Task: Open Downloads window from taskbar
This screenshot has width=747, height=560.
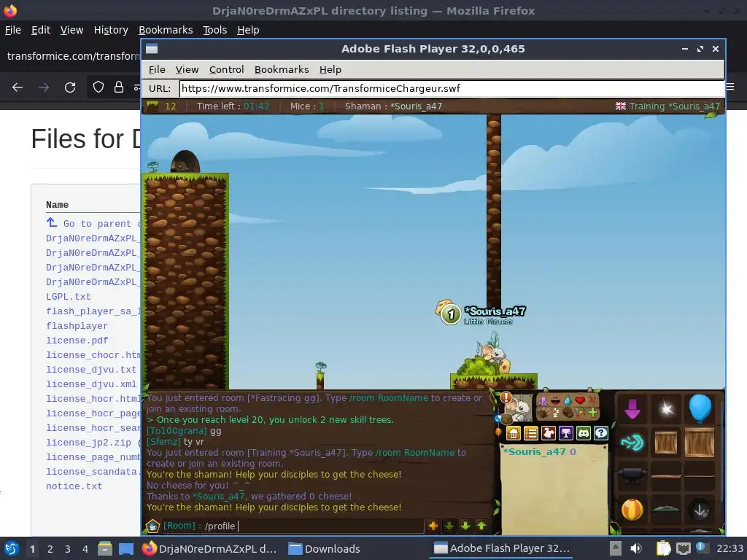Action: 325,549
